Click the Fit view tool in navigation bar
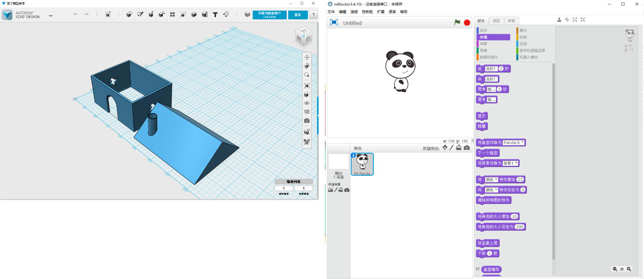This screenshot has height=279, width=644. pyautogui.click(x=307, y=85)
